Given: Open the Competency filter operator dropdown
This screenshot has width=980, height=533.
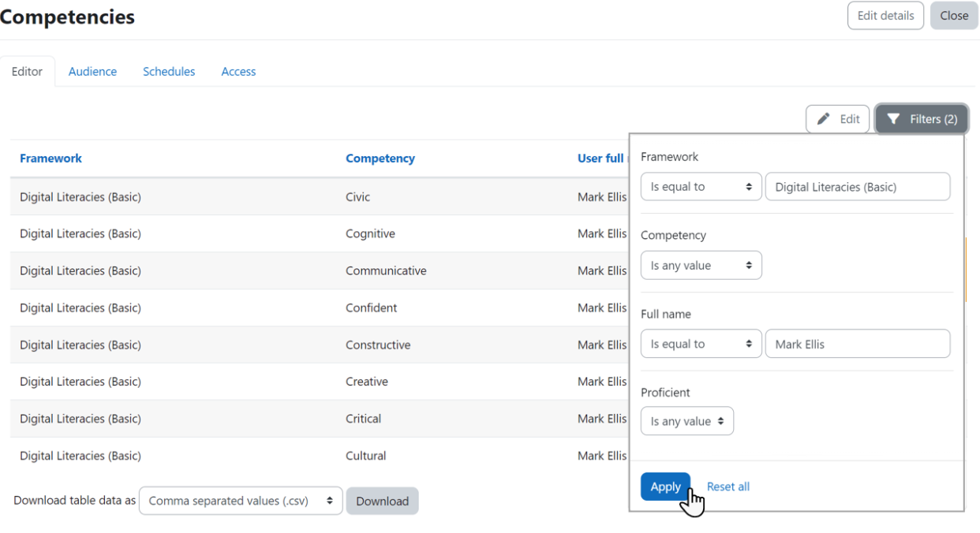Looking at the screenshot, I should click(701, 266).
